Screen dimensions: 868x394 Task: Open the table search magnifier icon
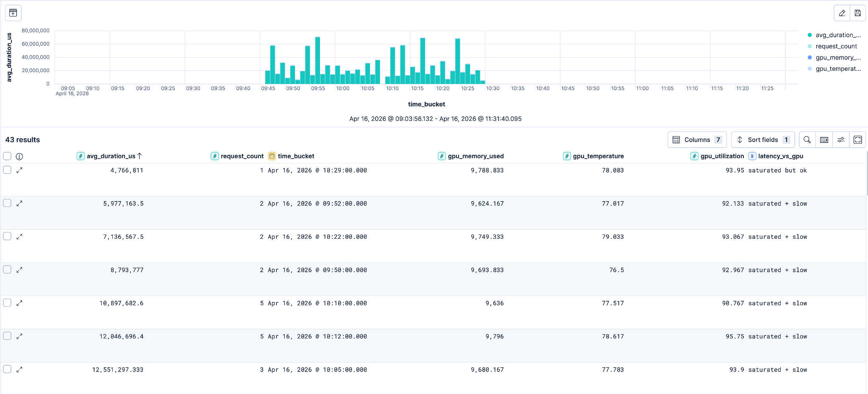pyautogui.click(x=807, y=140)
